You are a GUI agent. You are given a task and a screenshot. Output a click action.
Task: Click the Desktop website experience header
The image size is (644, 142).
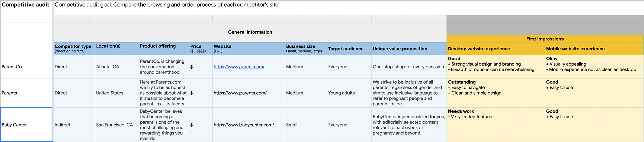point(496,48)
